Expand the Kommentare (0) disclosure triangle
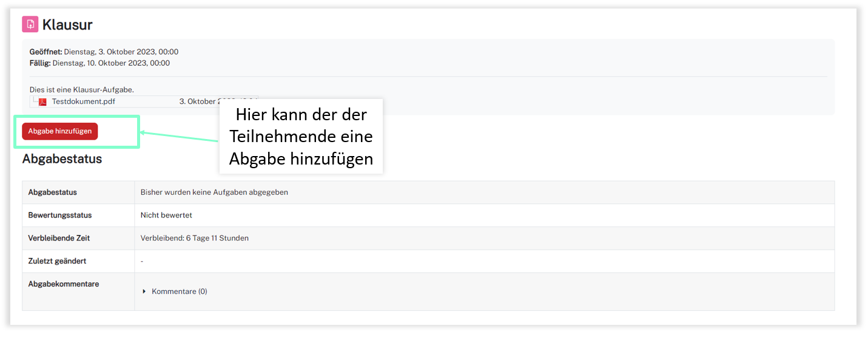 tap(144, 291)
